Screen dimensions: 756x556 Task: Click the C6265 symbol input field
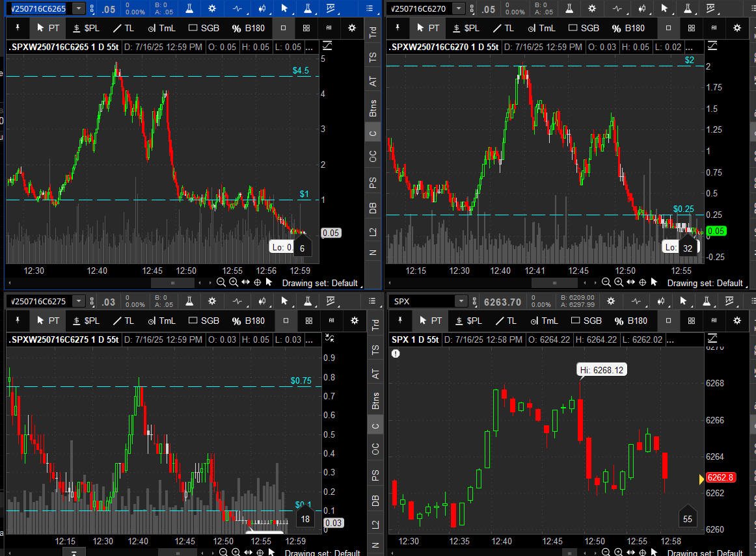38,8
